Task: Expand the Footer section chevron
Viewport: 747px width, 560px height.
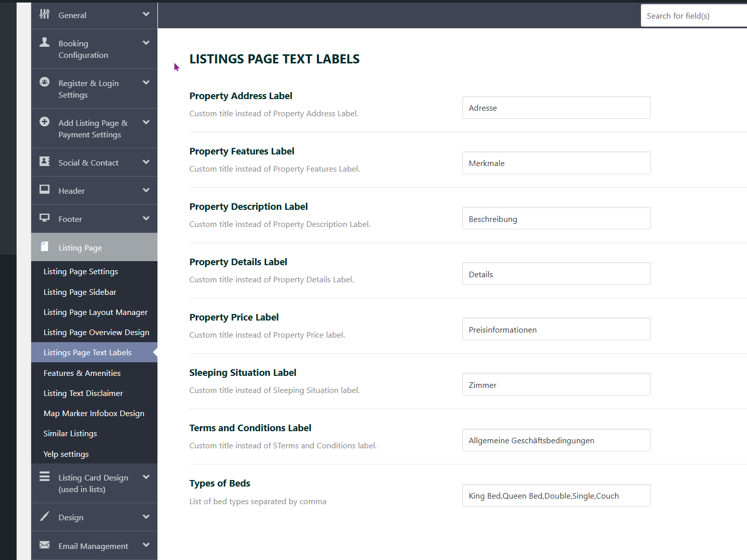Action: pos(146,218)
